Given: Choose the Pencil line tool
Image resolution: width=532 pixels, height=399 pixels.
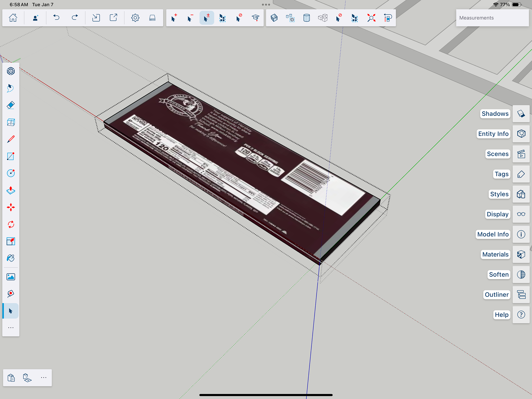Looking at the screenshot, I should coord(11,139).
